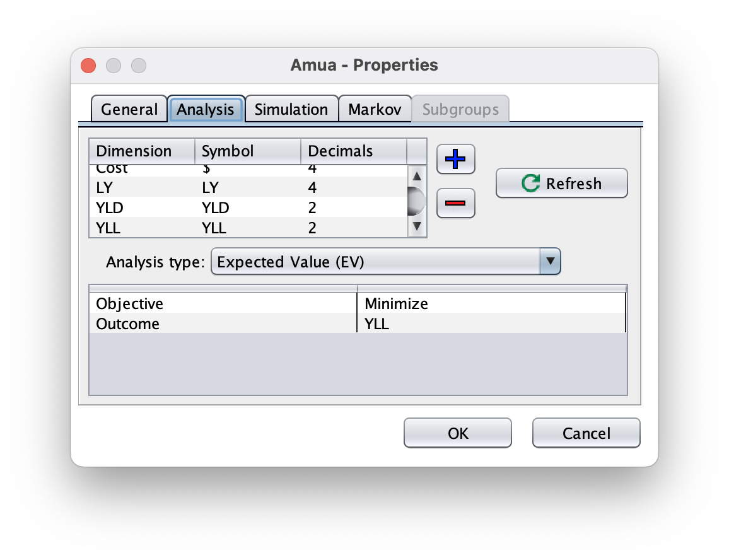
Task: Switch to the Simulation tab
Action: [291, 109]
